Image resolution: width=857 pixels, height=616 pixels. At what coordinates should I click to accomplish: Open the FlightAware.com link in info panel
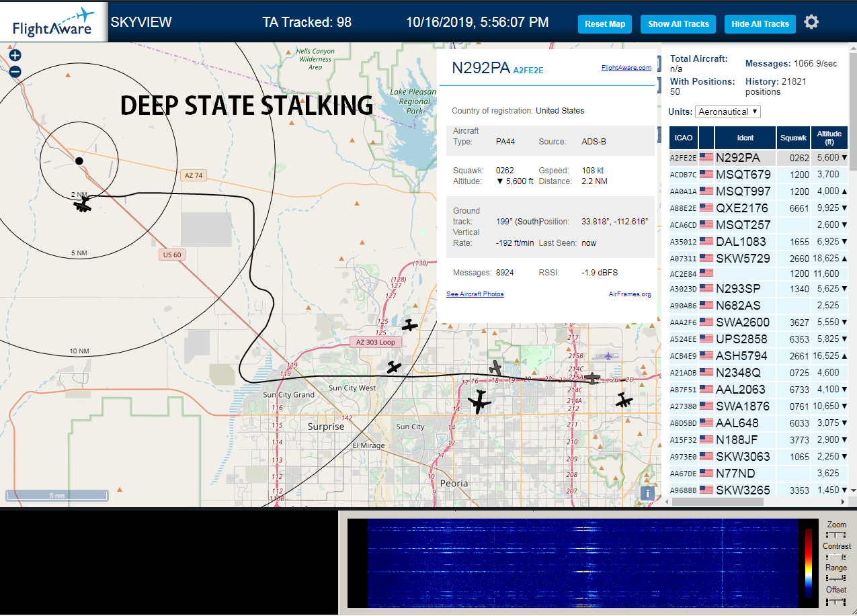pos(626,68)
